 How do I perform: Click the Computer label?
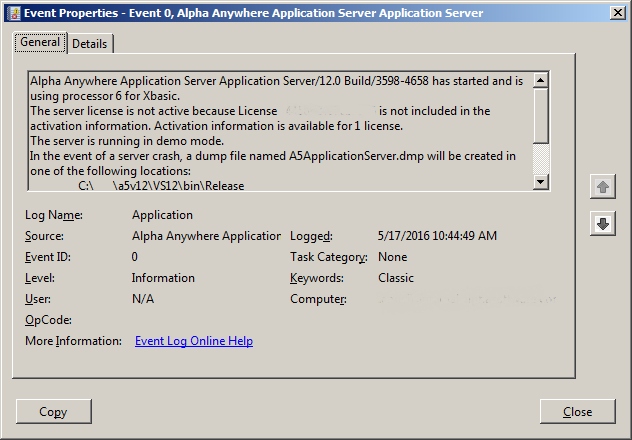click(318, 299)
